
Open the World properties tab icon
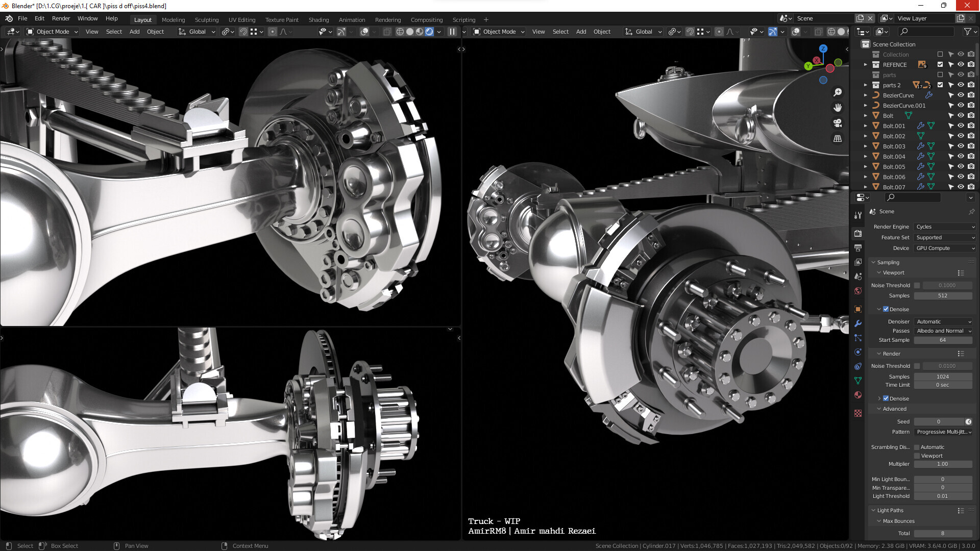[858, 291]
